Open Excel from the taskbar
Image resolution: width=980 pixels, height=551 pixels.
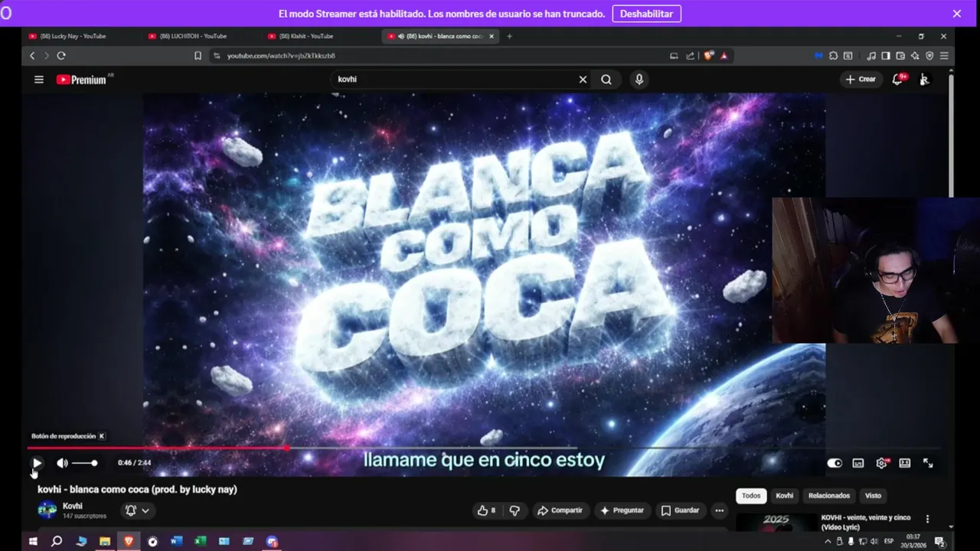pos(200,541)
